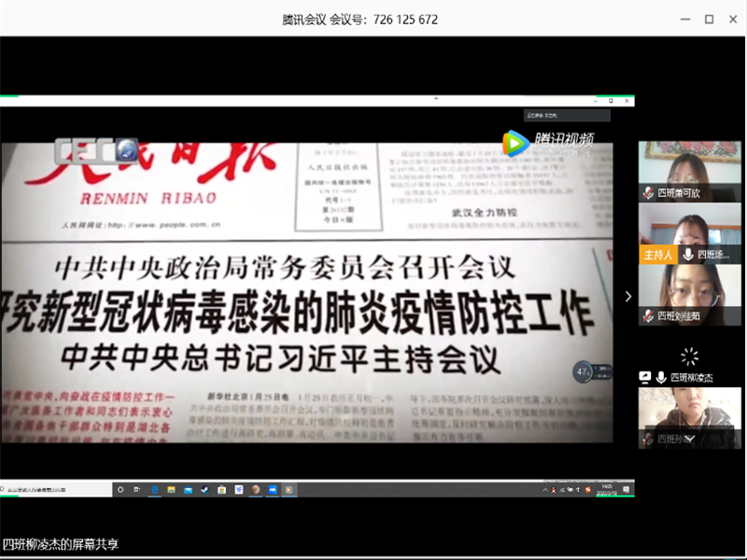Open the Tencent Video player taskbar icon
The height and width of the screenshot is (560, 747).
[289, 489]
